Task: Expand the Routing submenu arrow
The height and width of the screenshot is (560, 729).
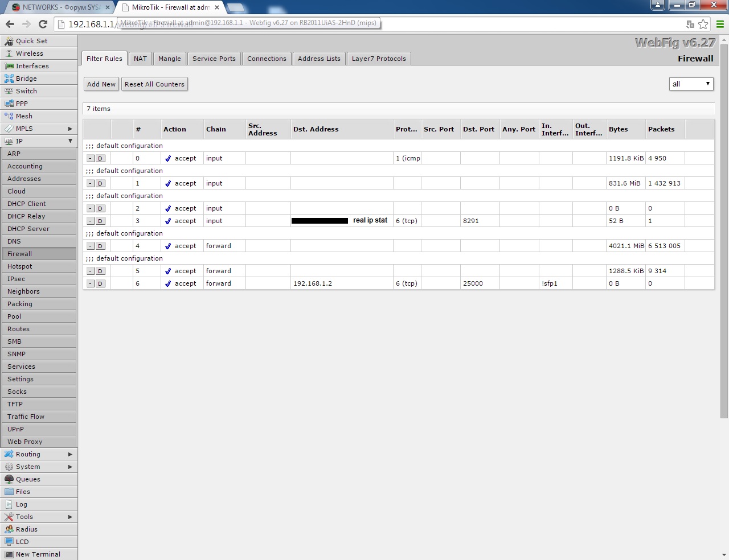Action: click(70, 454)
